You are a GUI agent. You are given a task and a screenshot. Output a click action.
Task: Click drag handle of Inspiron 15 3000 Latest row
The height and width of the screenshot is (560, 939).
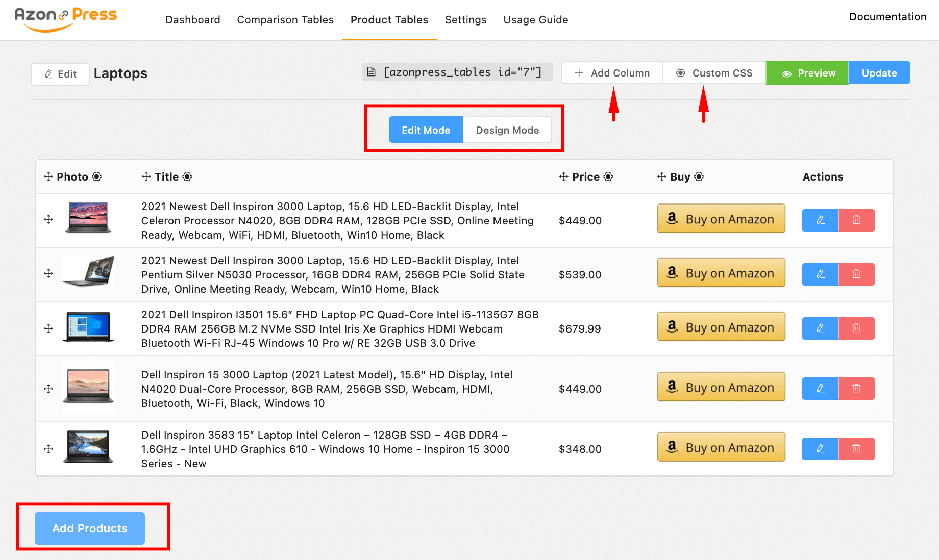tap(48, 389)
